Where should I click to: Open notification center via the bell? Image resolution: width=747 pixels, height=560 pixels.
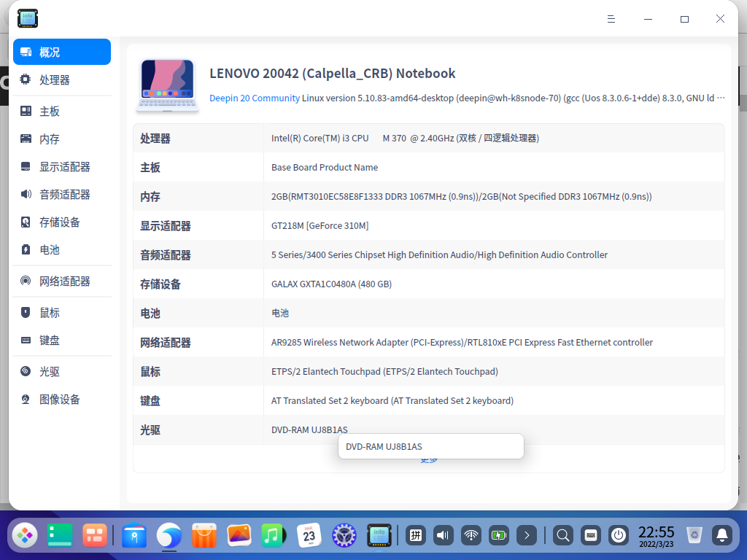click(x=721, y=535)
